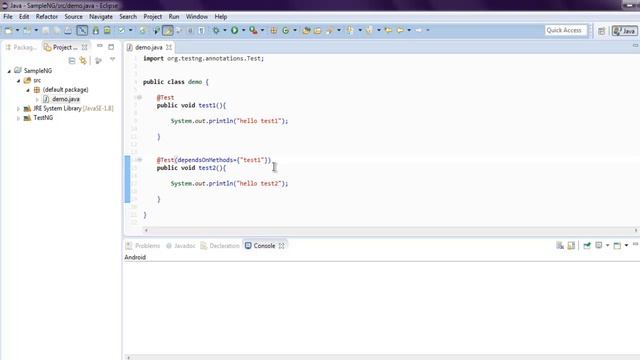Open Project Explorer View Menu arrow
This screenshot has height=360, width=640.
coord(112,60)
